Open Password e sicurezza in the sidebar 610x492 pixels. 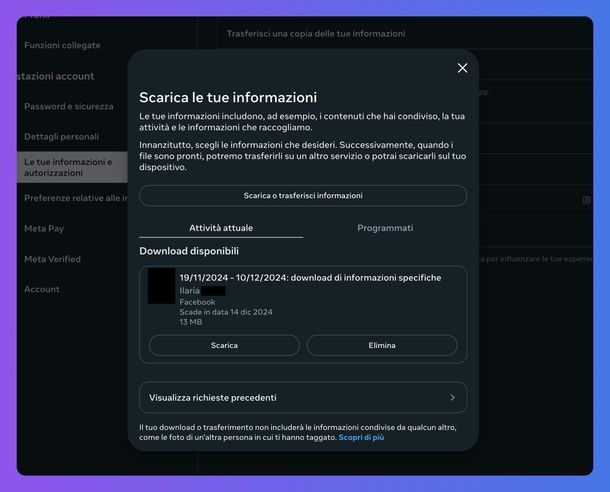(x=69, y=107)
